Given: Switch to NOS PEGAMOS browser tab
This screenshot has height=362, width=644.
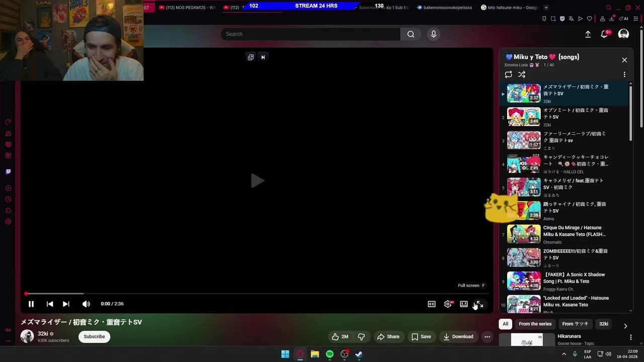Looking at the screenshot, I should click(187, 8).
